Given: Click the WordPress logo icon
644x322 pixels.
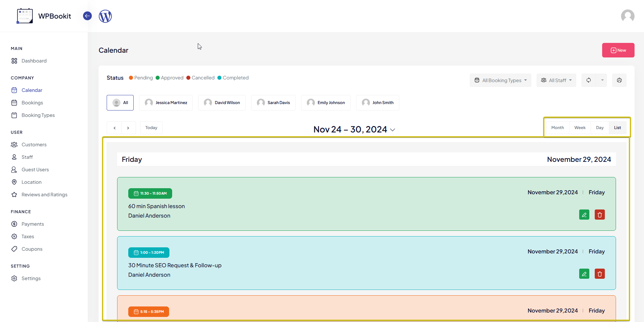Looking at the screenshot, I should (x=105, y=16).
